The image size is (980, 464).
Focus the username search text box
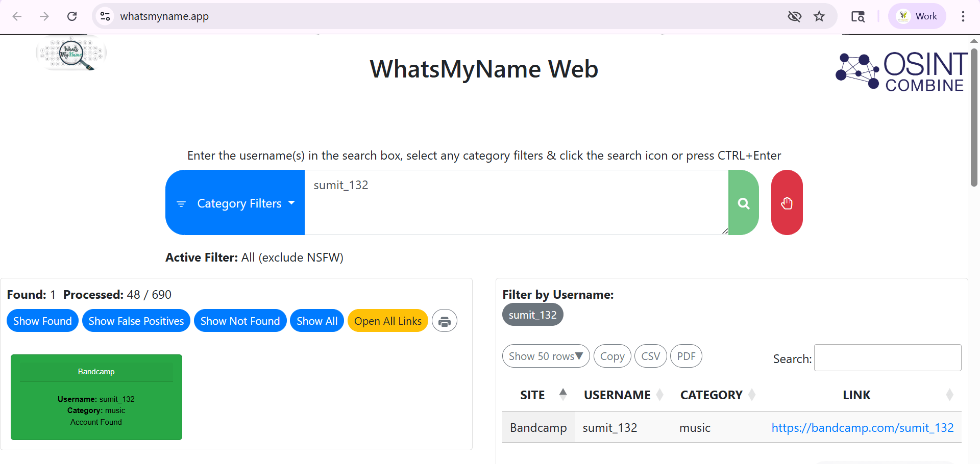(x=517, y=202)
